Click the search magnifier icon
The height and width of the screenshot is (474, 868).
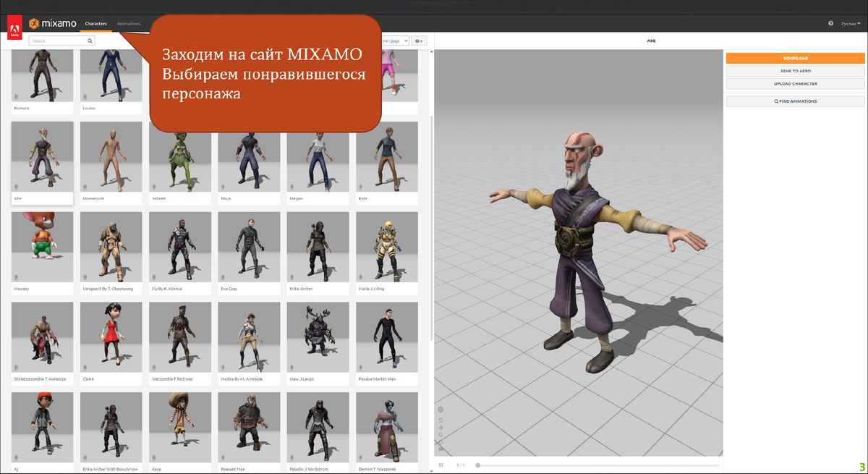click(90, 41)
